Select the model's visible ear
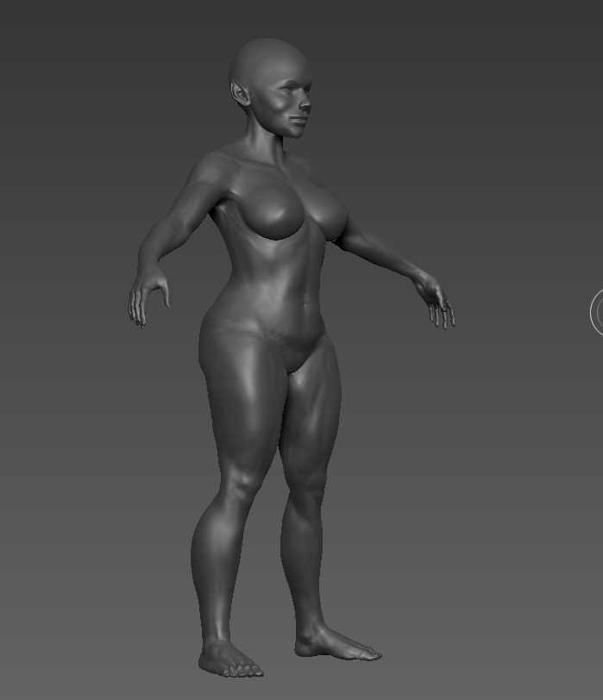 tap(240, 91)
